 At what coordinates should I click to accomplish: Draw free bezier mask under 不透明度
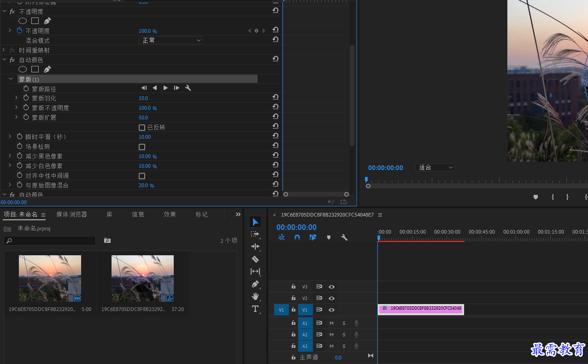point(47,21)
